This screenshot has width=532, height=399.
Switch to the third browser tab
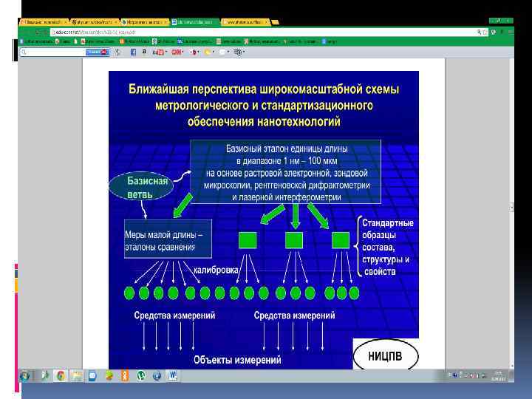[x=145, y=22]
